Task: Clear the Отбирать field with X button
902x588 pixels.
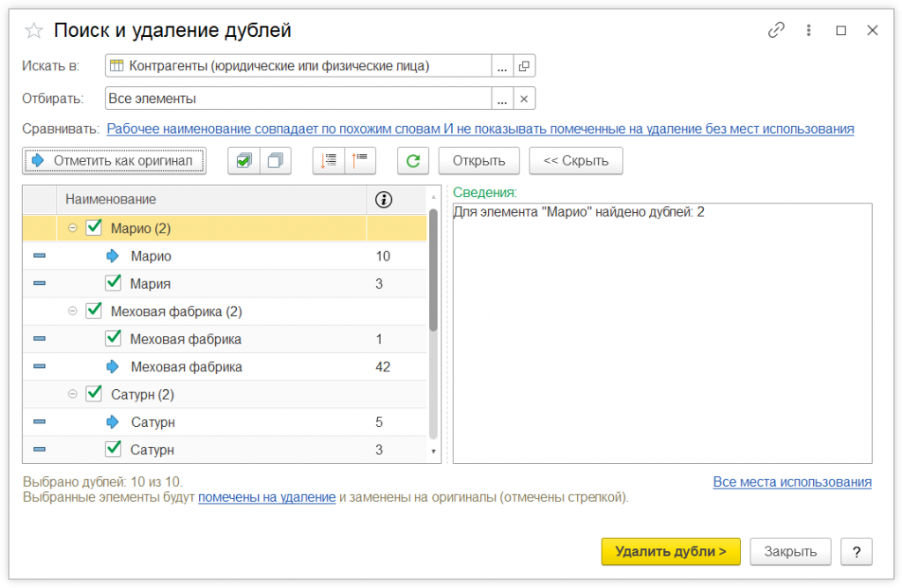Action: [524, 99]
